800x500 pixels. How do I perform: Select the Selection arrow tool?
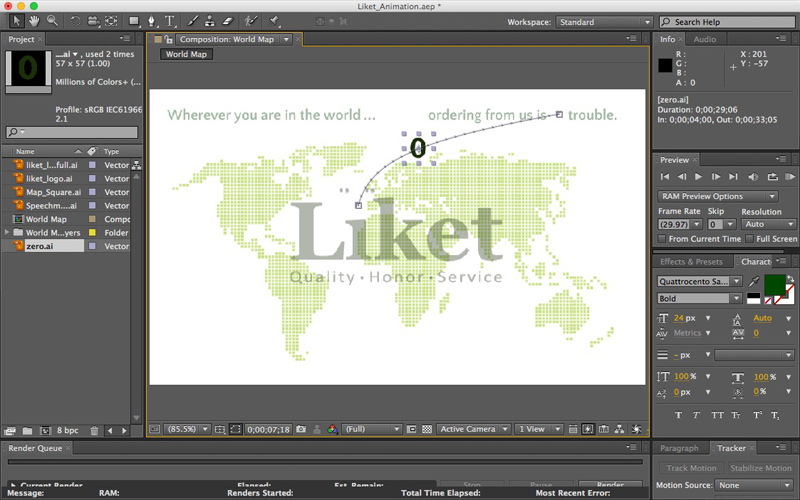tap(16, 21)
